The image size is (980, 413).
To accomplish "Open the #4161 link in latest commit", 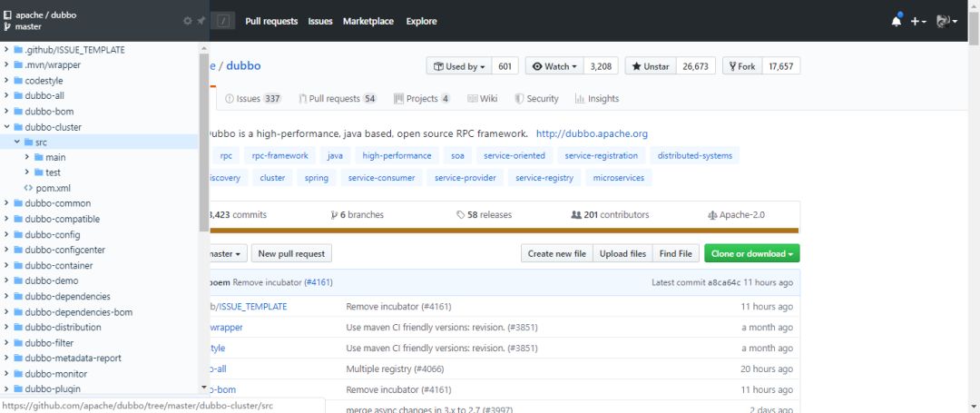I will [318, 282].
